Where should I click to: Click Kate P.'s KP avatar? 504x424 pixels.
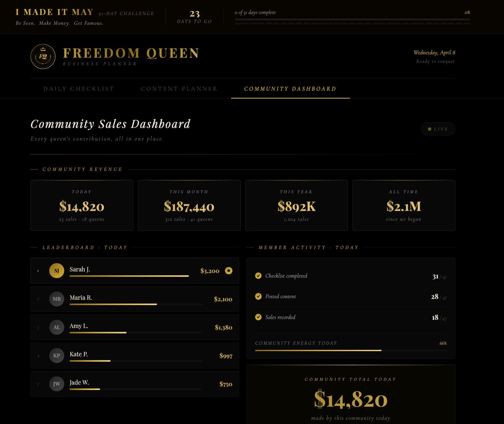click(56, 356)
